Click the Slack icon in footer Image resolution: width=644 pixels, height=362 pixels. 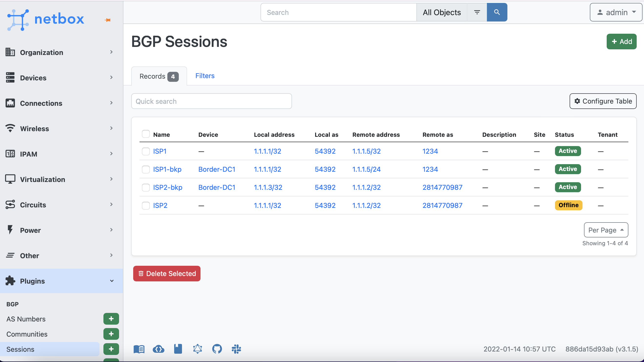pyautogui.click(x=236, y=349)
